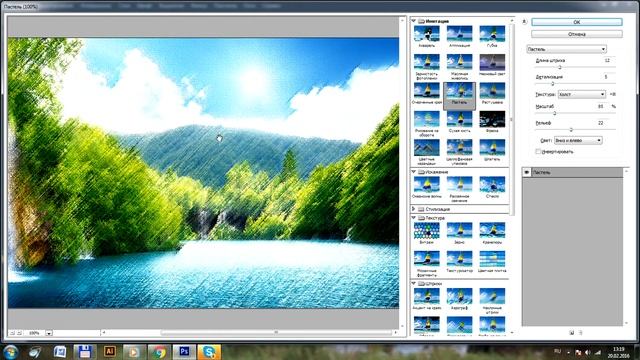Delete effect layer trash icon
The height and width of the screenshot is (360, 640).
tap(580, 333)
